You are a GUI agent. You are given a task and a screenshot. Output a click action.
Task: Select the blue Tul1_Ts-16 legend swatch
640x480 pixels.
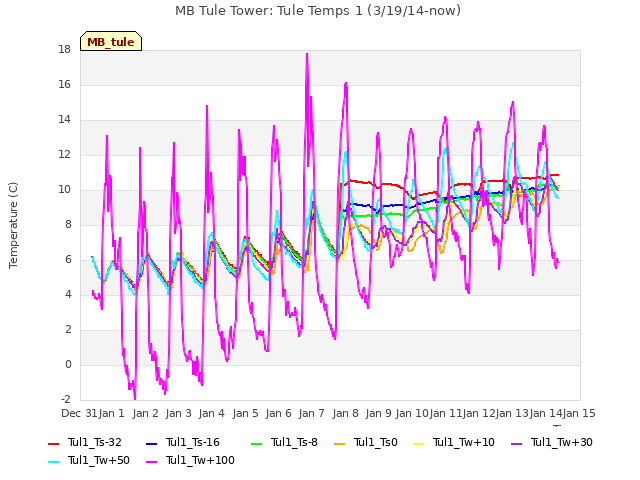click(151, 444)
